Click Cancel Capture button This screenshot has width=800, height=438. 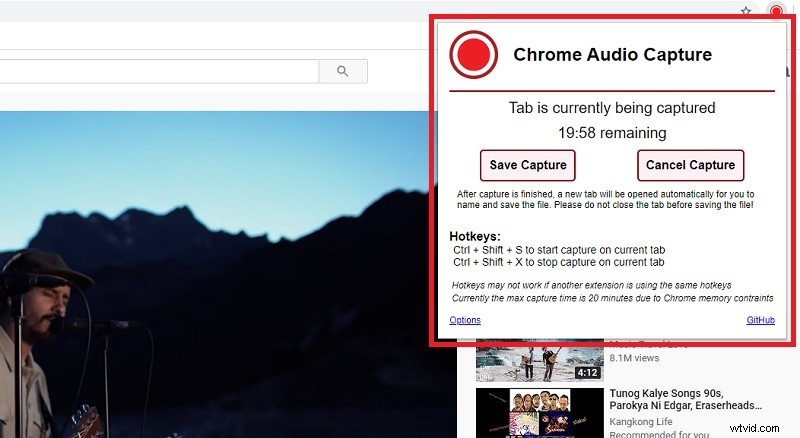click(x=690, y=165)
